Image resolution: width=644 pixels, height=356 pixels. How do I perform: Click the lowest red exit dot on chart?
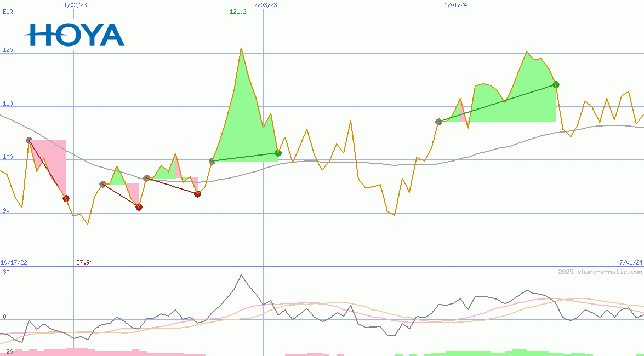point(139,207)
